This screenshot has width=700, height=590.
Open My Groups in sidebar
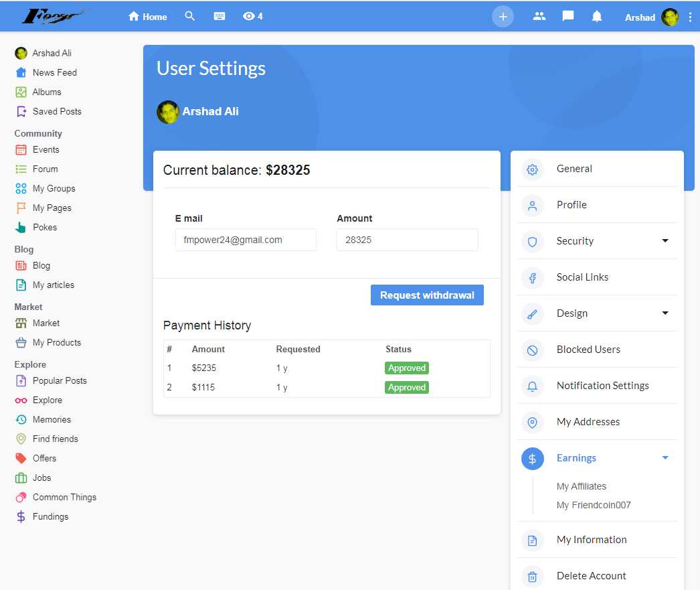click(x=45, y=188)
